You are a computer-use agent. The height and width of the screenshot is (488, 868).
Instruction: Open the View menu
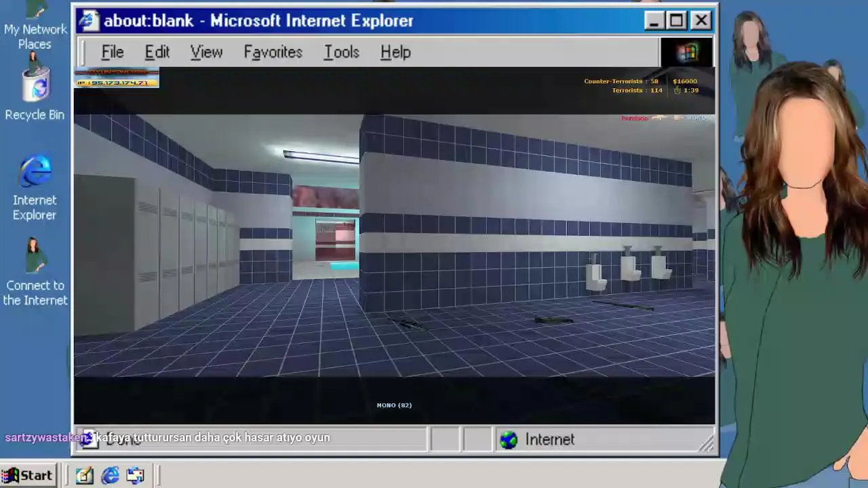coord(206,52)
